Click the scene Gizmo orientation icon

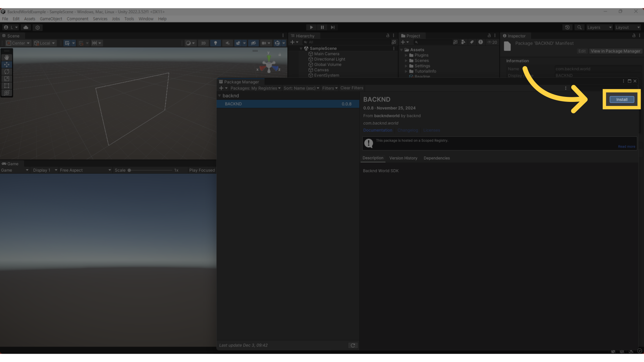pyautogui.click(x=269, y=64)
